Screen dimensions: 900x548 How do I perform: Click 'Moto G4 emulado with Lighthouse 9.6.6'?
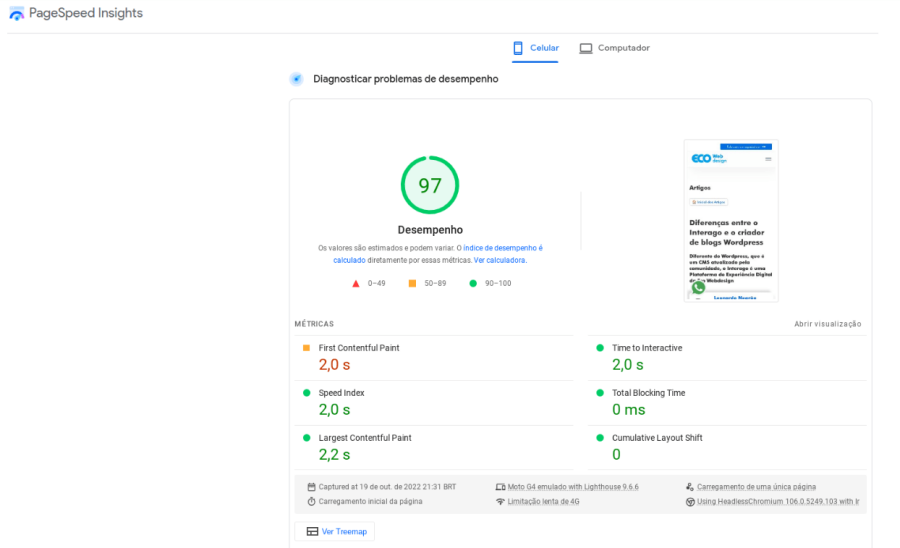573,487
